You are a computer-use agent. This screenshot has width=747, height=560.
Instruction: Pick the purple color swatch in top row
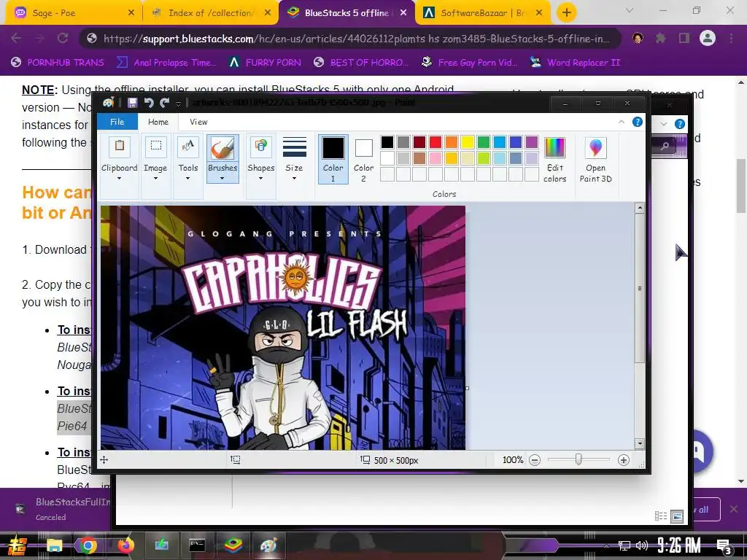point(532,142)
